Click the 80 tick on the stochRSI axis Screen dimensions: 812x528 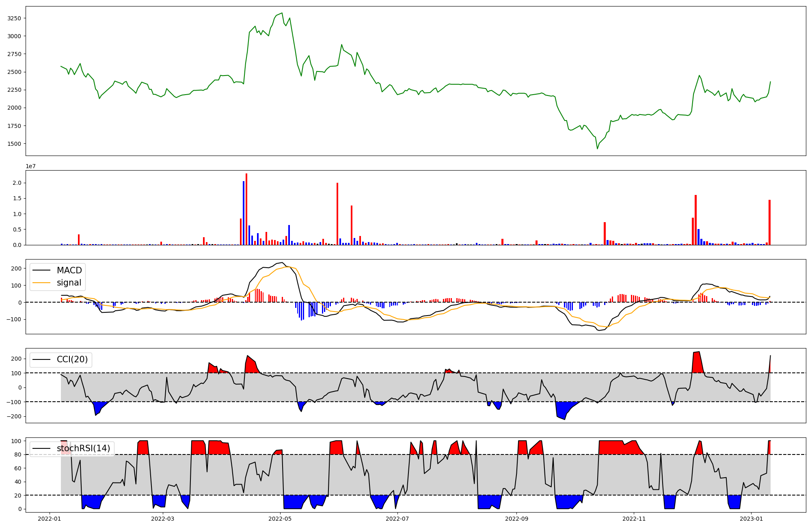17,454
